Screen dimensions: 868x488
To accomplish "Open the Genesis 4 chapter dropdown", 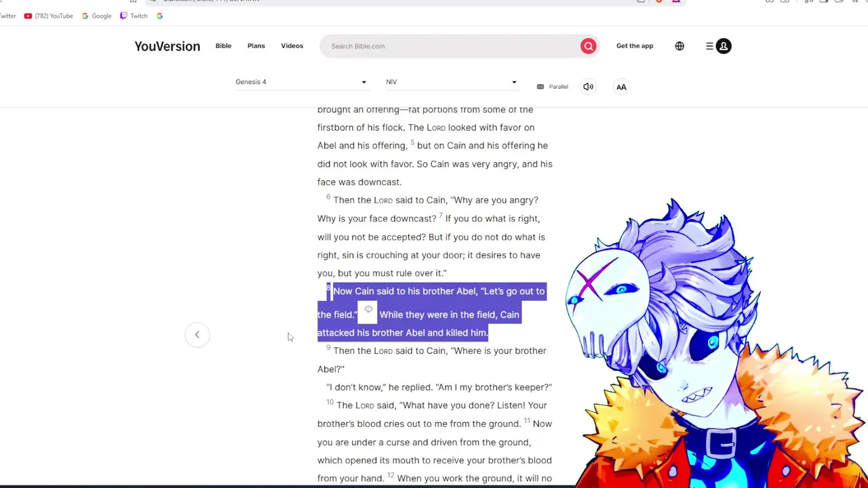I will coord(302,82).
